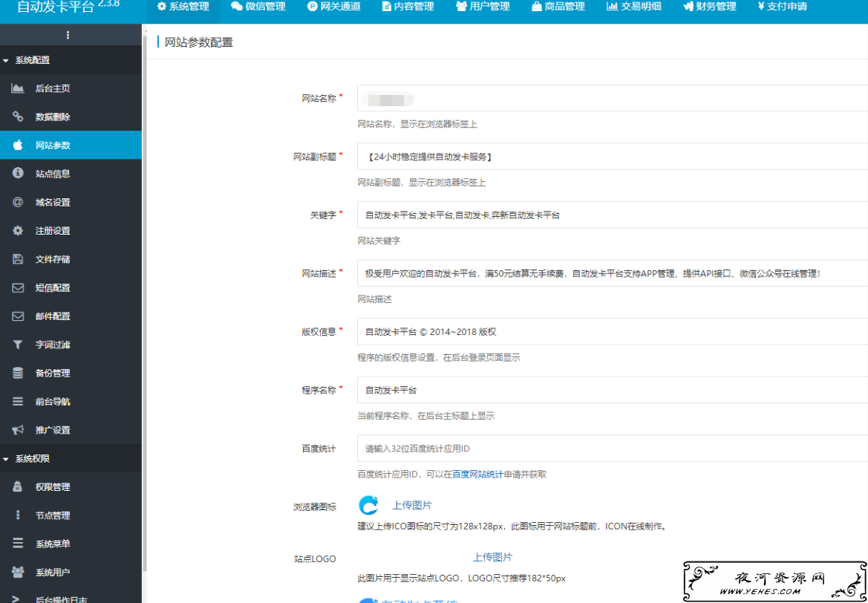Viewport: 868px width, 603px height.
Task: Open the 商品管理 top menu
Action: [x=558, y=7]
